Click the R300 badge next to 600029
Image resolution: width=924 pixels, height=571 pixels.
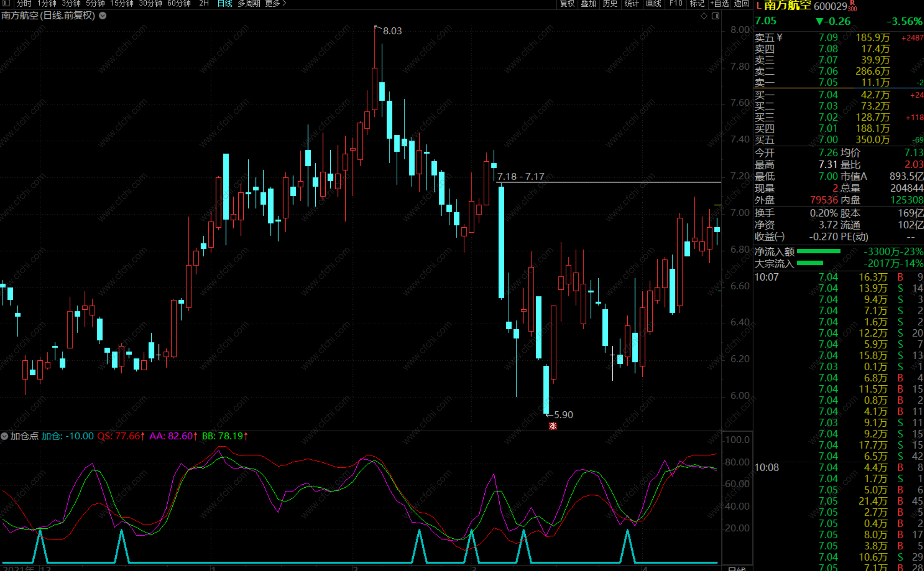852,6
